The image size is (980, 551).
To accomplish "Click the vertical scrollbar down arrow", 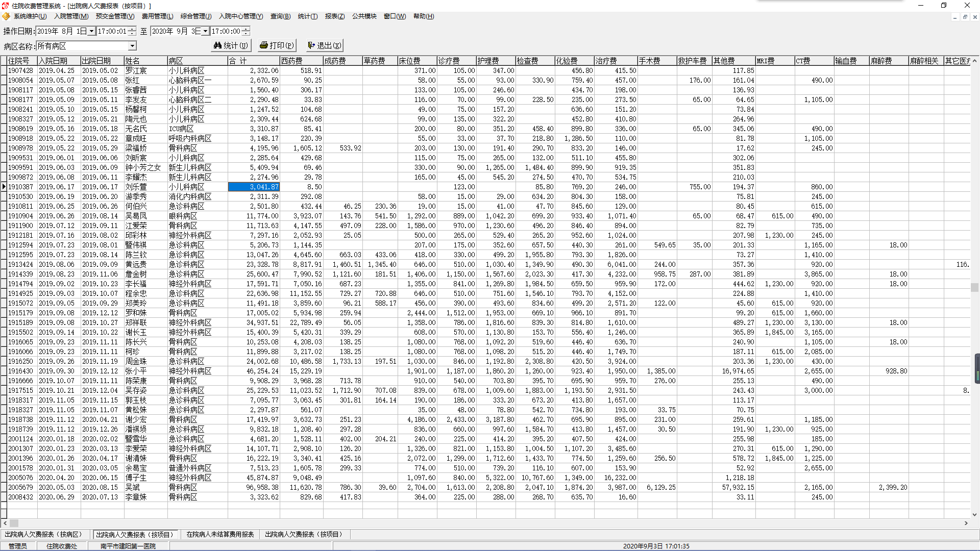I will coord(974,514).
